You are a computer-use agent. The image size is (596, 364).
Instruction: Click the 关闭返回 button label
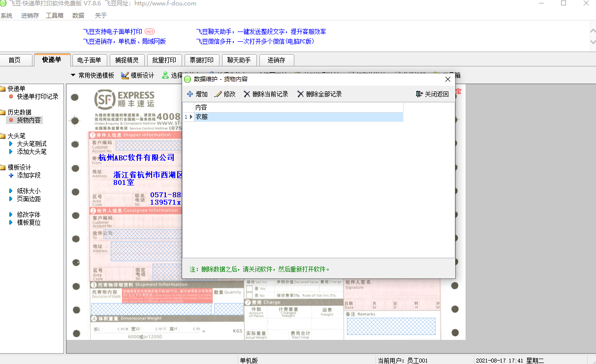tap(437, 94)
